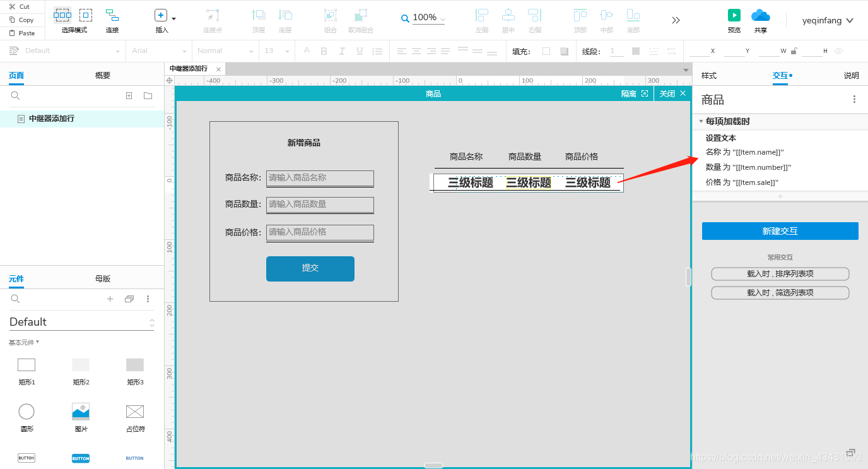
Task: Click the 新建交互 new interaction button
Action: coord(780,231)
